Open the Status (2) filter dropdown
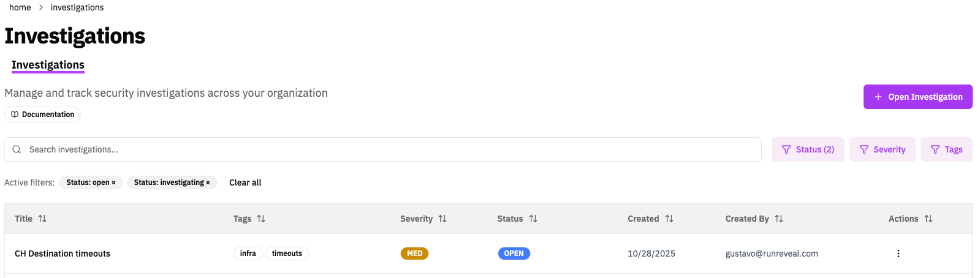The height and width of the screenshot is (278, 980). [808, 149]
